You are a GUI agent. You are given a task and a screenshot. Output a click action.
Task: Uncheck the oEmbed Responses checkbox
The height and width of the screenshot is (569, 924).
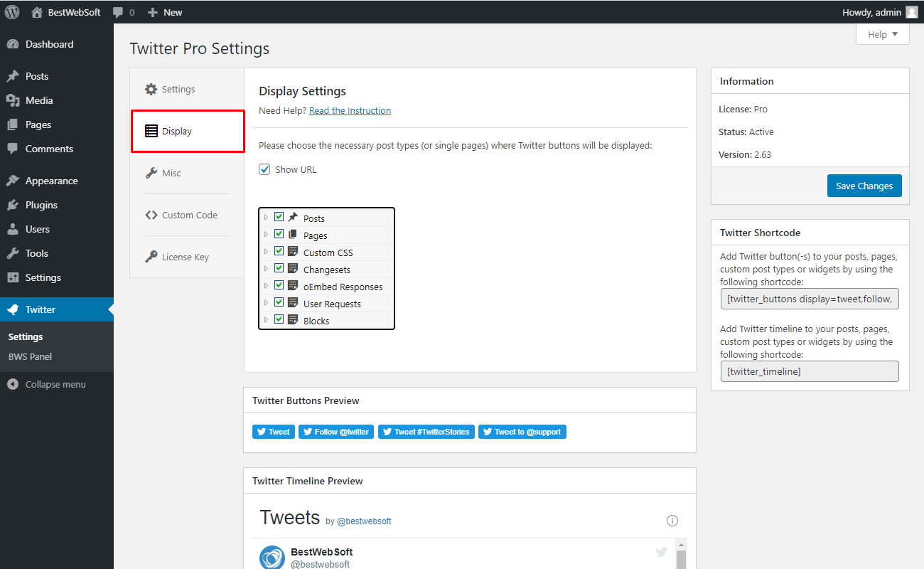click(279, 285)
